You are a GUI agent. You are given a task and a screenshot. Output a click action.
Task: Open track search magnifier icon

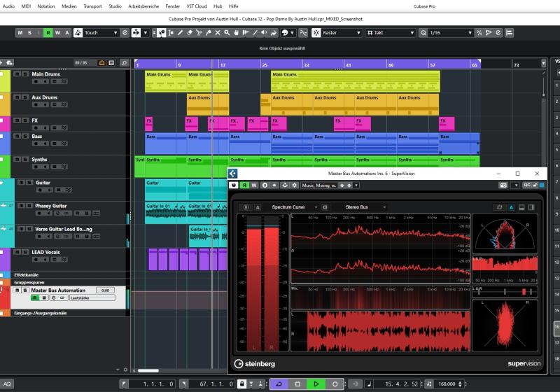[x=123, y=62]
